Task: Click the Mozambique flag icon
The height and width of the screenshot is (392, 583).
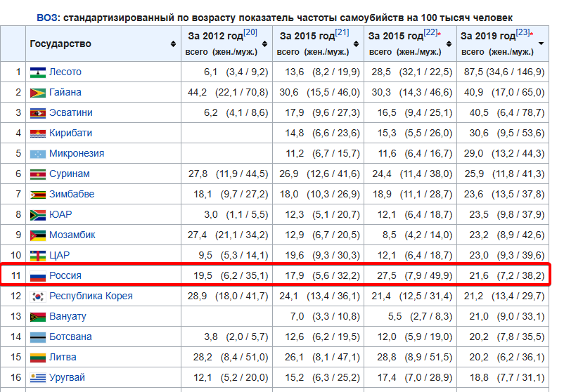Action: coord(37,235)
